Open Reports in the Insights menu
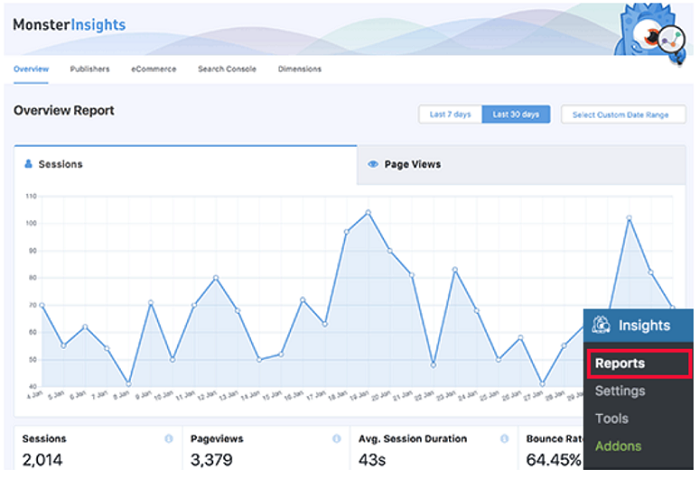 coord(620,364)
